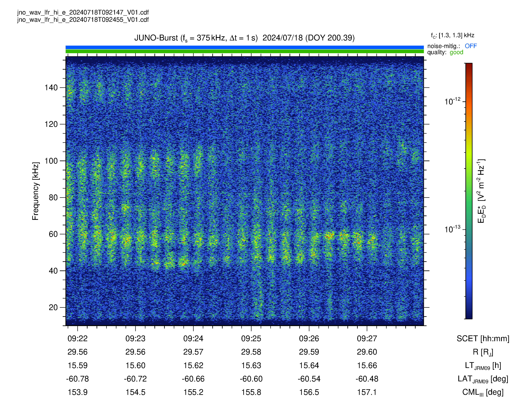Screen dimensions: 532x411
Task: Click the color scale bar
Action: click(469, 191)
